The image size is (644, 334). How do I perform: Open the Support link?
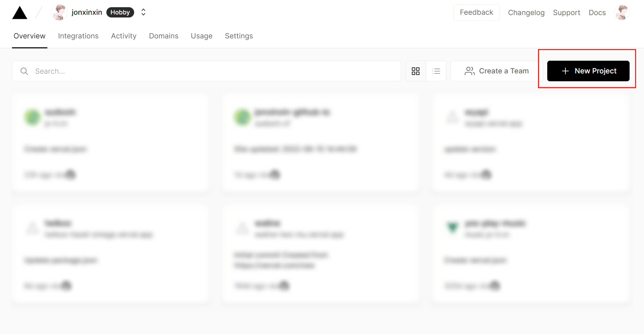tap(566, 13)
